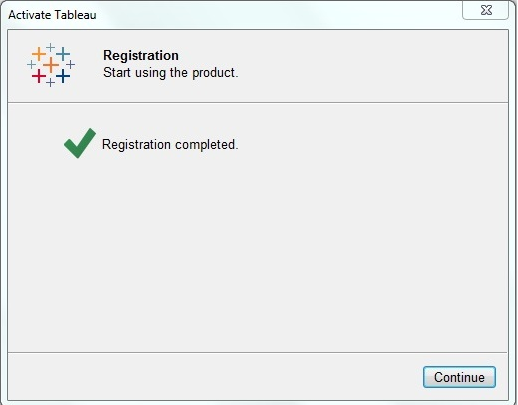Screen dimensions: 518x405
Task: Click the small plus on logo's left edge
Action: click(x=31, y=64)
